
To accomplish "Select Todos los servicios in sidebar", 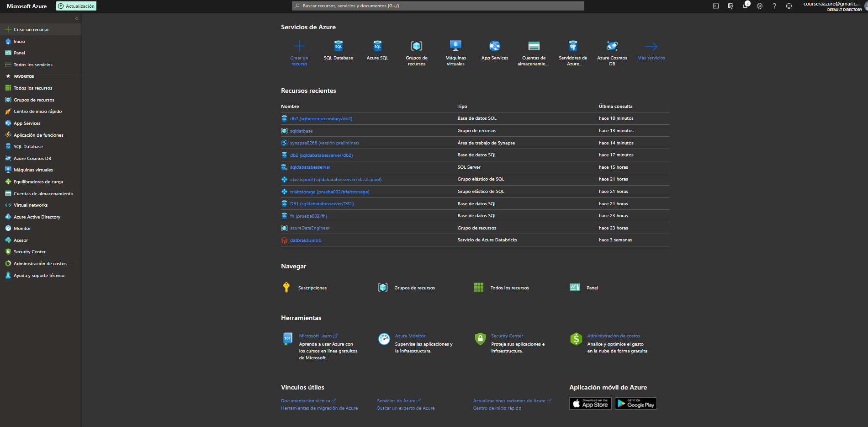I will (33, 65).
